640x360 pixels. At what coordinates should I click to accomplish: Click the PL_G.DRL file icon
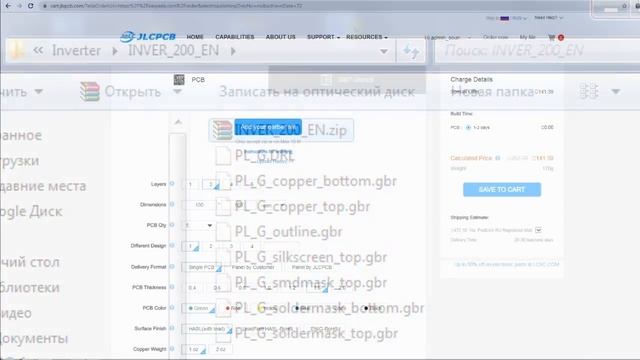point(223,156)
